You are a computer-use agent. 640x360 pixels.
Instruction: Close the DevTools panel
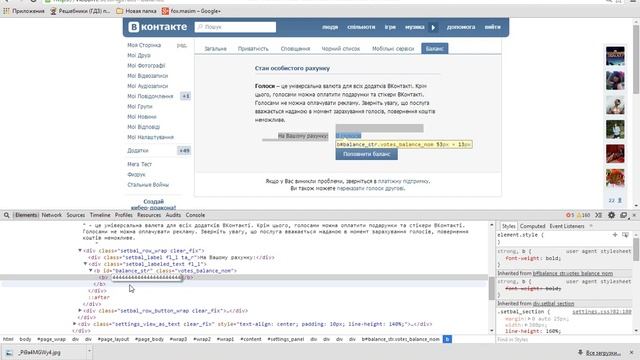[x=634, y=215]
